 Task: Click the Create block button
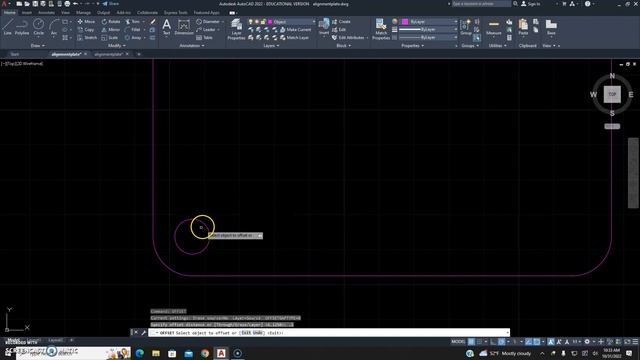point(341,22)
